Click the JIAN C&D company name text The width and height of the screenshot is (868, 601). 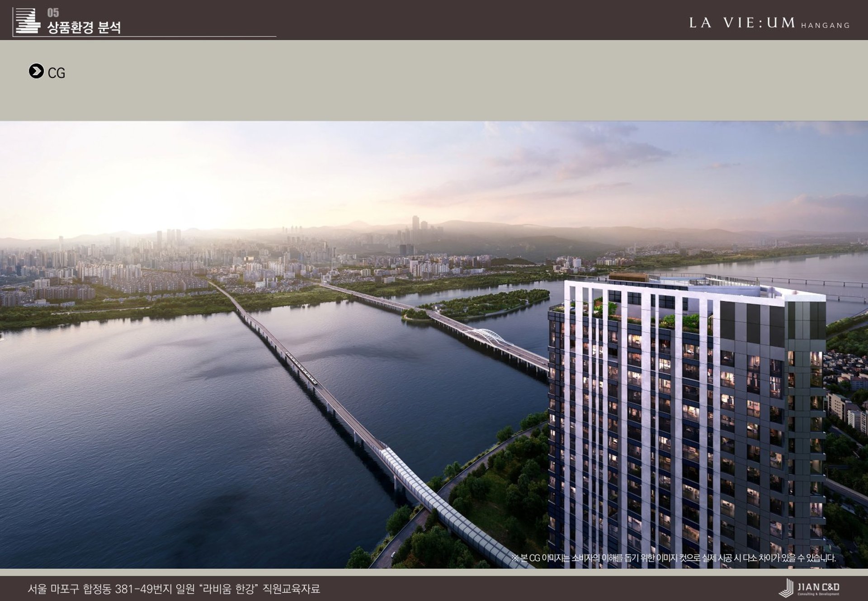(x=819, y=587)
